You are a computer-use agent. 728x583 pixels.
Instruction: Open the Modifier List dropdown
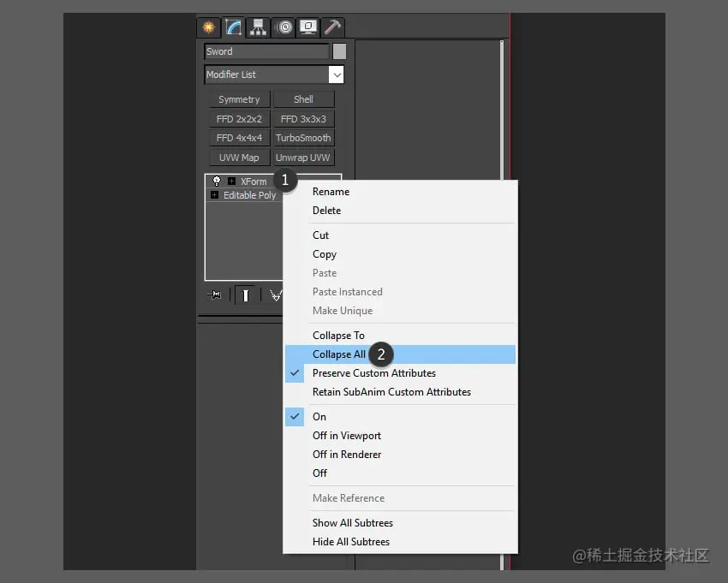tap(272, 74)
